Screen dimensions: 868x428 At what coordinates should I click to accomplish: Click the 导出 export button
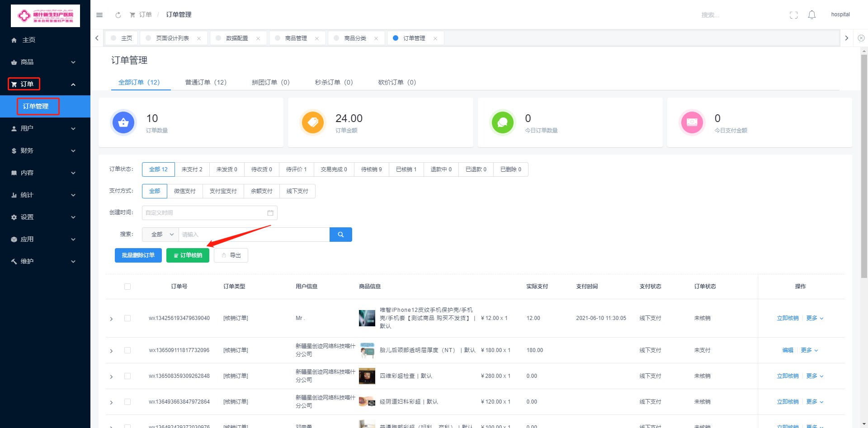click(231, 255)
